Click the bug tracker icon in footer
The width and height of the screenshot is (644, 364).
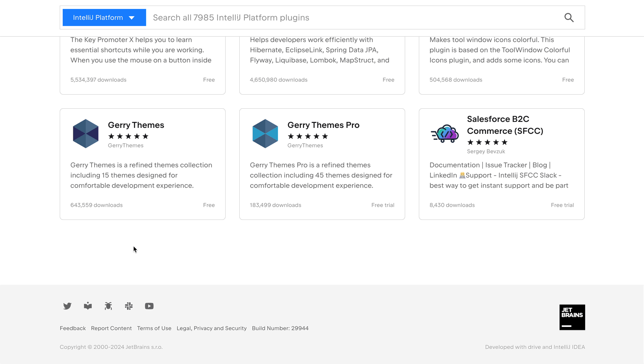pos(108,306)
